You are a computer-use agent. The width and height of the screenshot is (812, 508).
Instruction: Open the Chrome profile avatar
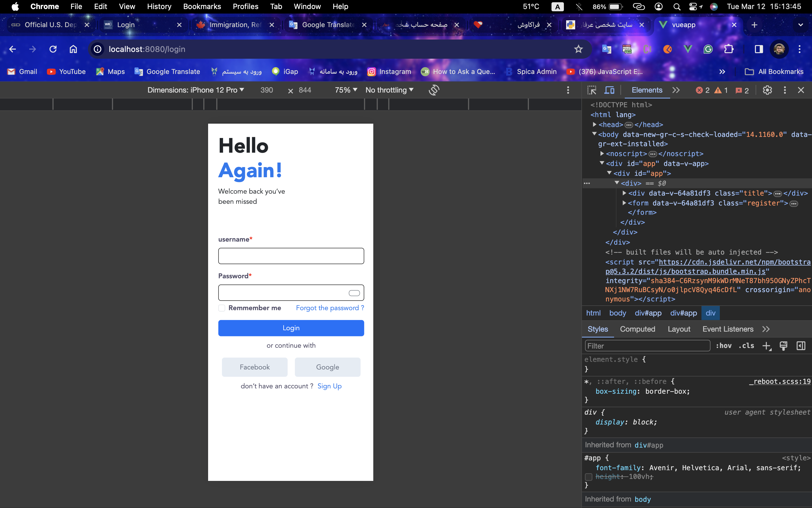click(x=779, y=49)
